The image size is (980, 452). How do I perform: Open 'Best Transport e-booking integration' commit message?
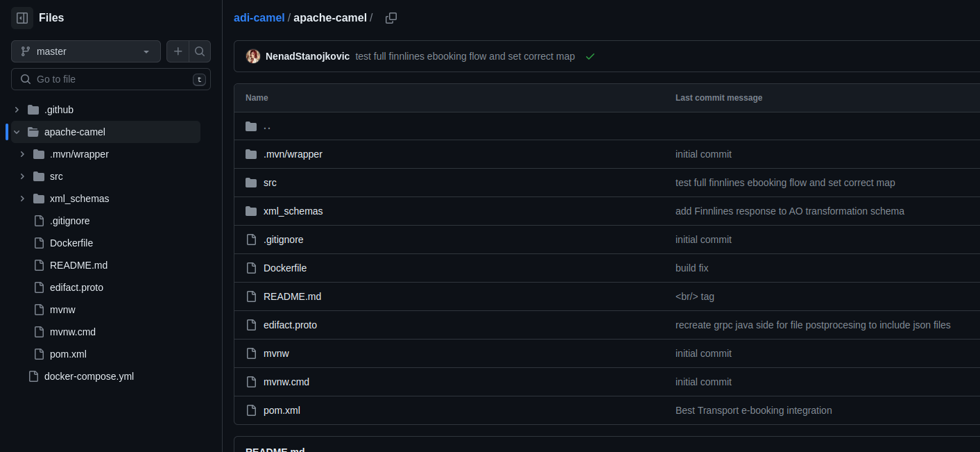[x=754, y=410]
